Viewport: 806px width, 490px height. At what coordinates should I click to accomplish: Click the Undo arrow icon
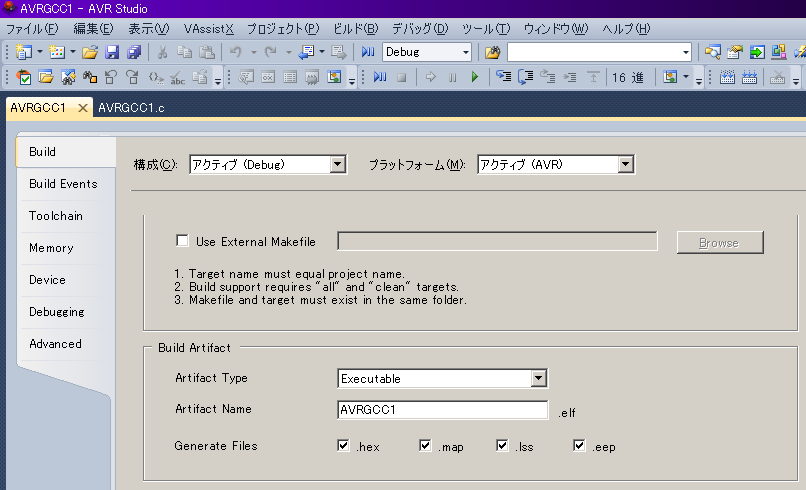(236, 52)
